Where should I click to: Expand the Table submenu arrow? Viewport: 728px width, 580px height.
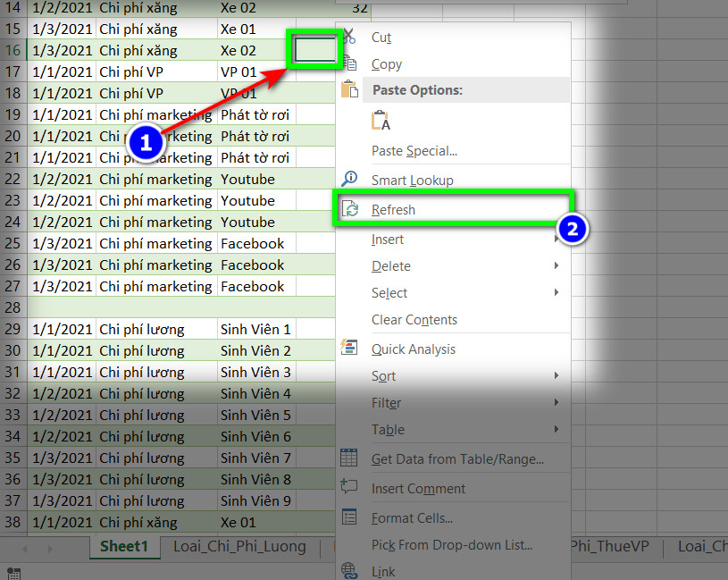[556, 430]
